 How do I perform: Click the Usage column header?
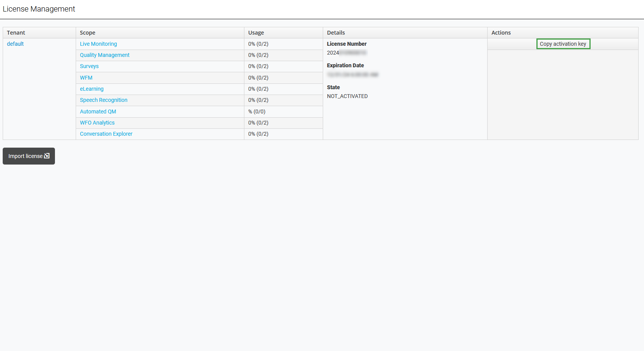pyautogui.click(x=284, y=33)
